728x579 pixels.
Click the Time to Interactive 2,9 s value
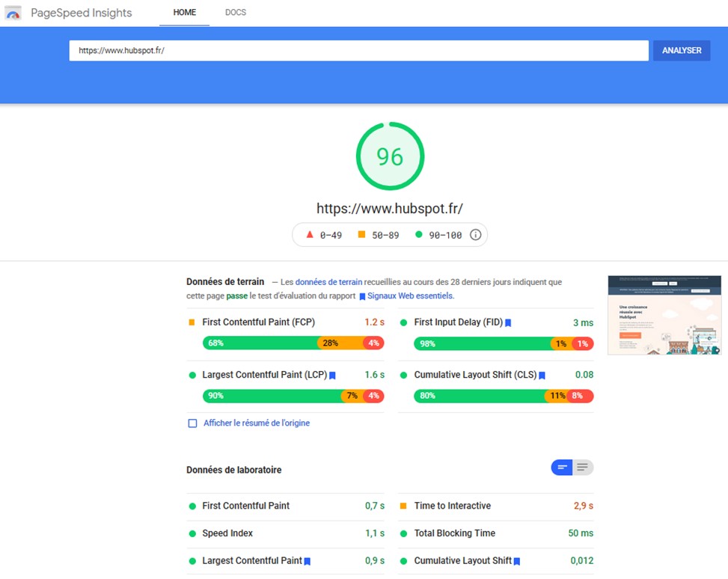coord(583,506)
